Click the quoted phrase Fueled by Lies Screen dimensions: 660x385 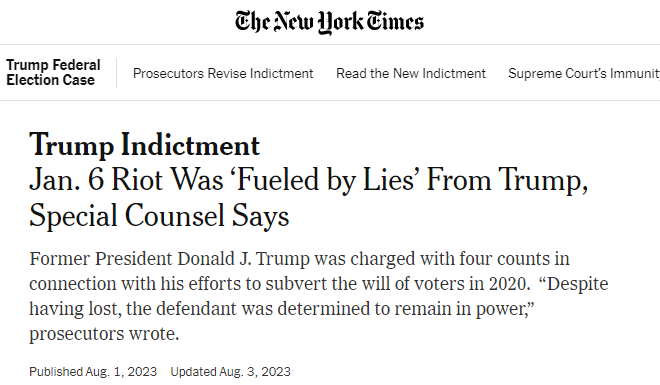pos(322,181)
